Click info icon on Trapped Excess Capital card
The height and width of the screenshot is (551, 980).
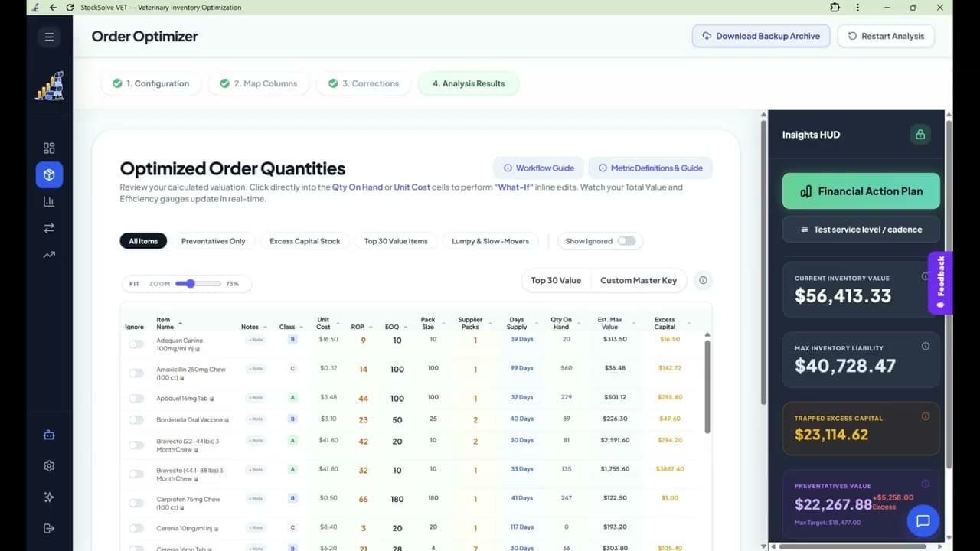pos(925,416)
